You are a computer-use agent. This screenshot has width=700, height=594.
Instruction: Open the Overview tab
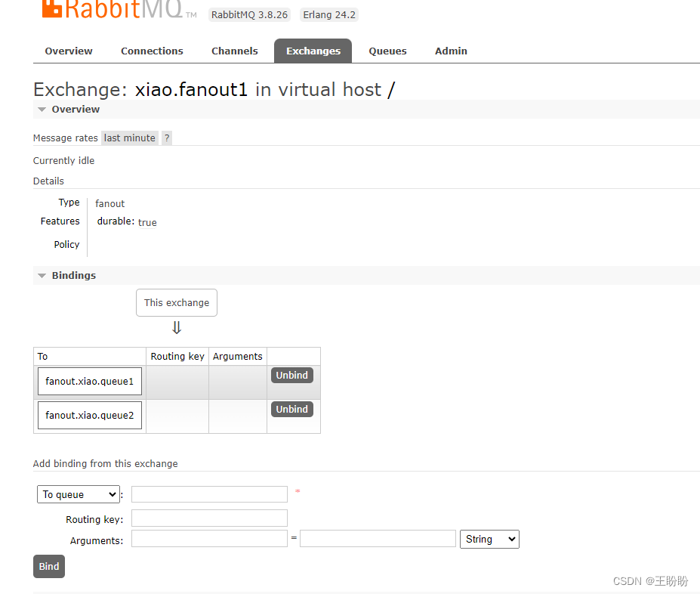pos(69,51)
